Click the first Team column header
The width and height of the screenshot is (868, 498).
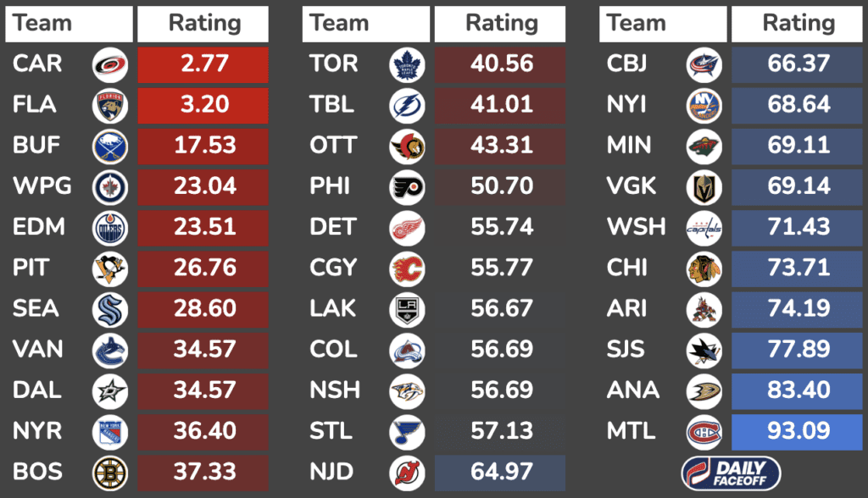pyautogui.click(x=69, y=24)
